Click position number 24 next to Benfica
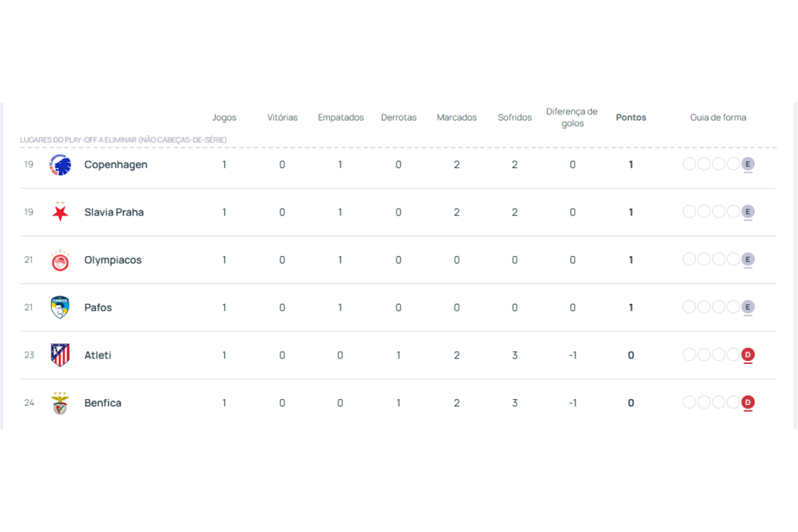Image resolution: width=798 pixels, height=532 pixels. 29,402
